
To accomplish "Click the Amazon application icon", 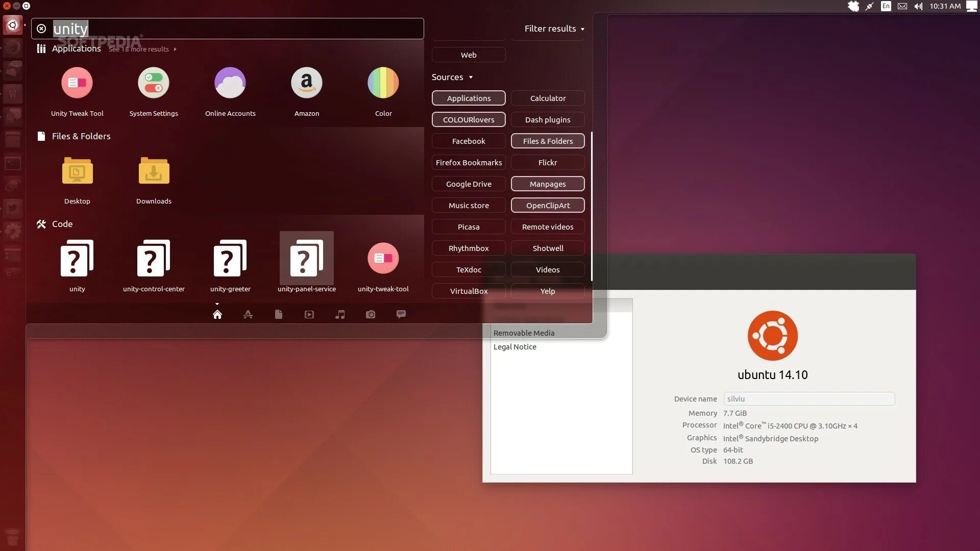I will click(x=307, y=83).
